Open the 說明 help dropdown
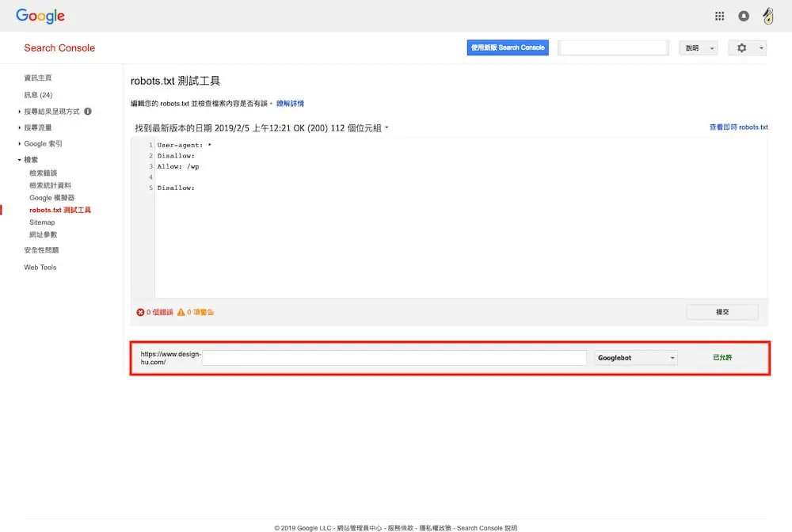Viewport: 792px width, 532px height. pos(698,48)
